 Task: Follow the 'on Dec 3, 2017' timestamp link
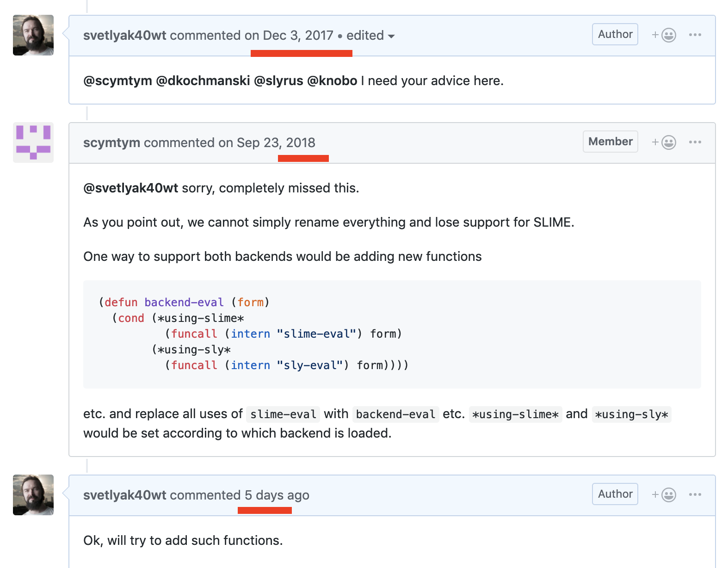tap(289, 36)
